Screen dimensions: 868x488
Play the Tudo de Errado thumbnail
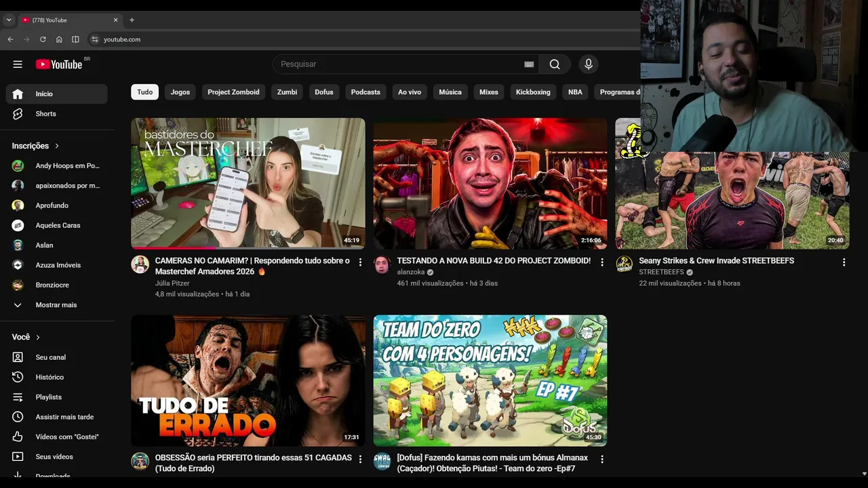(x=248, y=380)
